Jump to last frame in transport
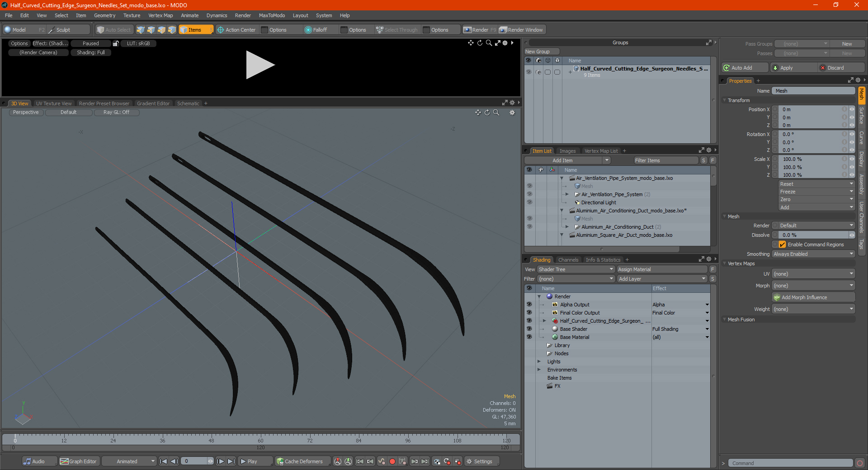868x470 pixels. [231, 461]
